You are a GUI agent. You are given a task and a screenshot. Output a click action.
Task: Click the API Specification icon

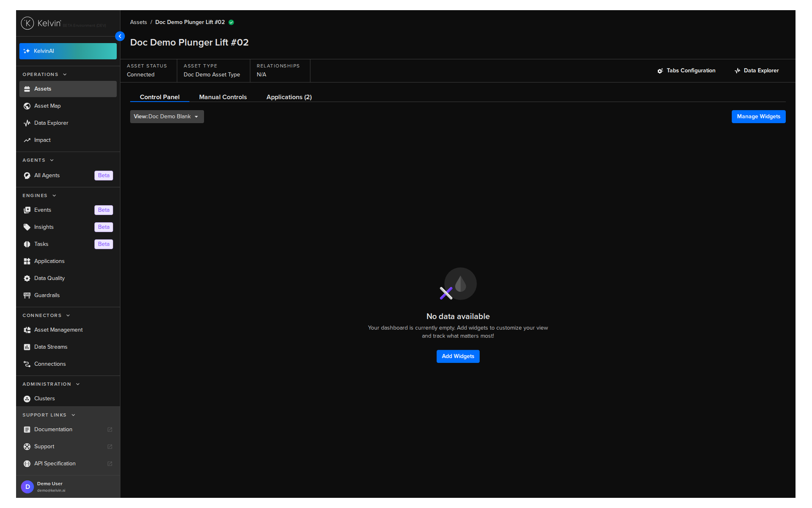tap(27, 464)
